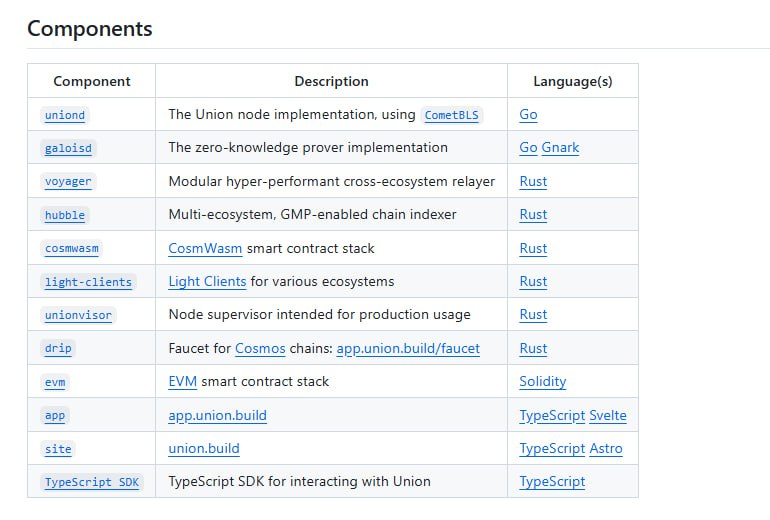Open the voyager relayer link

tap(69, 182)
